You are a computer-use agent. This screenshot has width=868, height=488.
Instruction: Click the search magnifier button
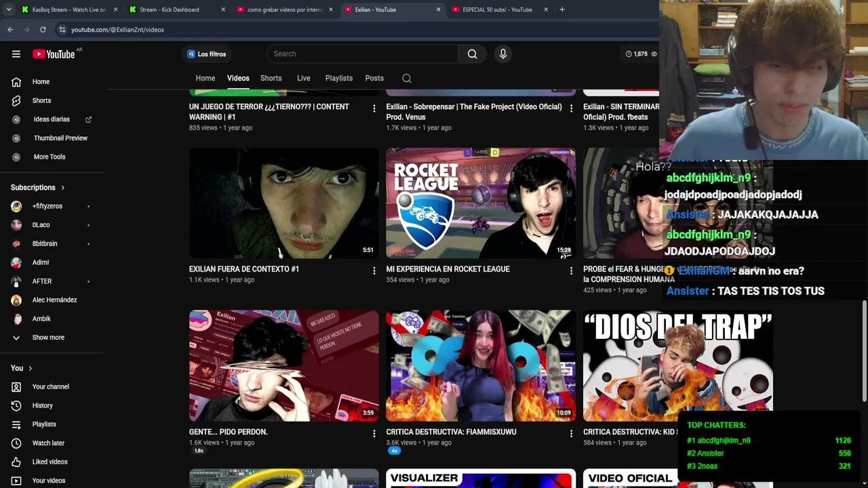tap(472, 54)
